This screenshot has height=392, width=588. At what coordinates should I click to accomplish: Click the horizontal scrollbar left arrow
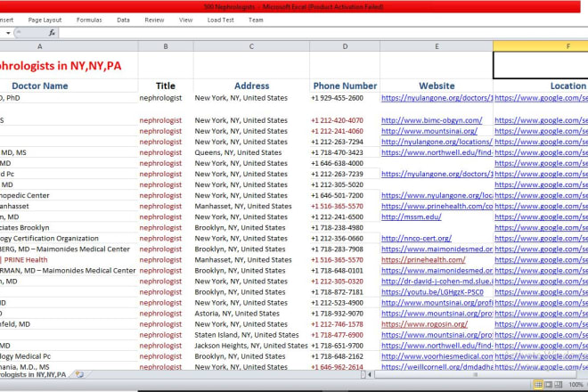(x=370, y=374)
